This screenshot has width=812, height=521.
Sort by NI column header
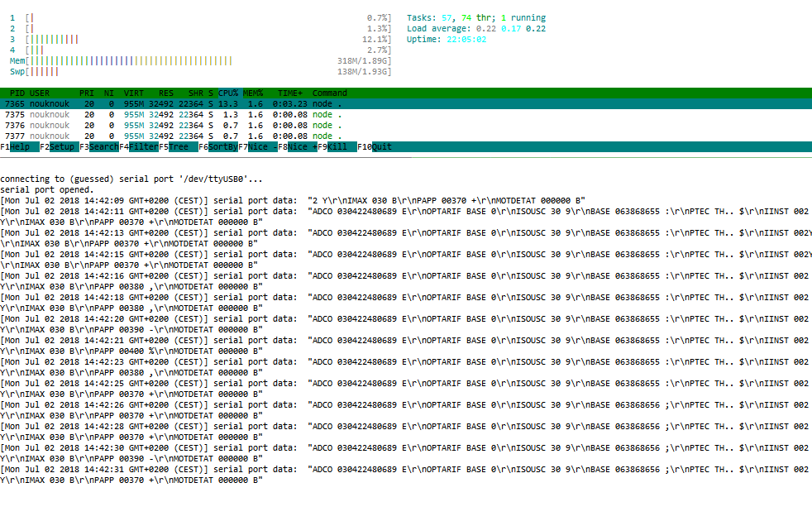tap(109, 93)
